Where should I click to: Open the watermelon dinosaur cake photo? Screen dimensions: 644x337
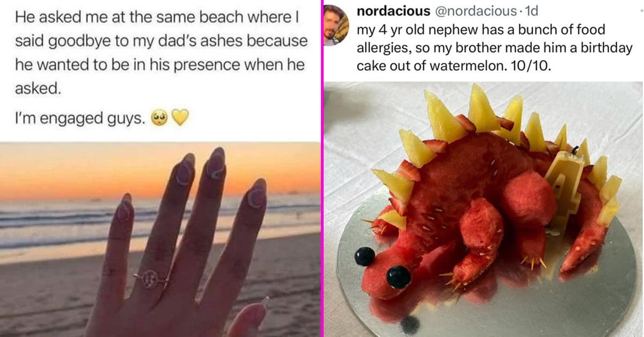pos(483,209)
